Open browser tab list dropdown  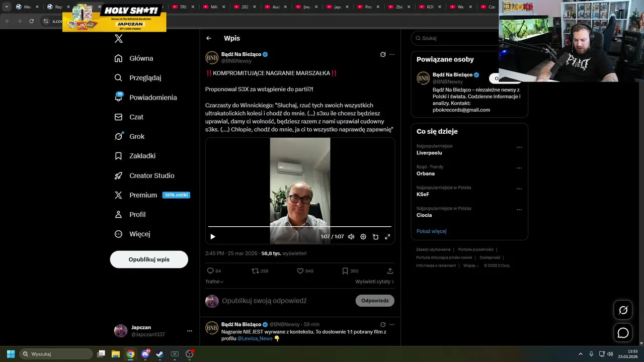coord(7,7)
